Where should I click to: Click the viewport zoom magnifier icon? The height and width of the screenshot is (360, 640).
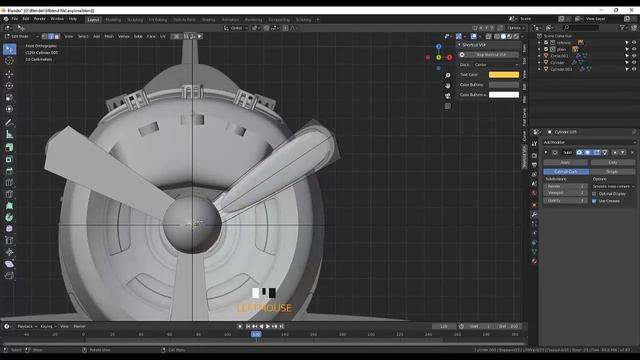point(448,76)
